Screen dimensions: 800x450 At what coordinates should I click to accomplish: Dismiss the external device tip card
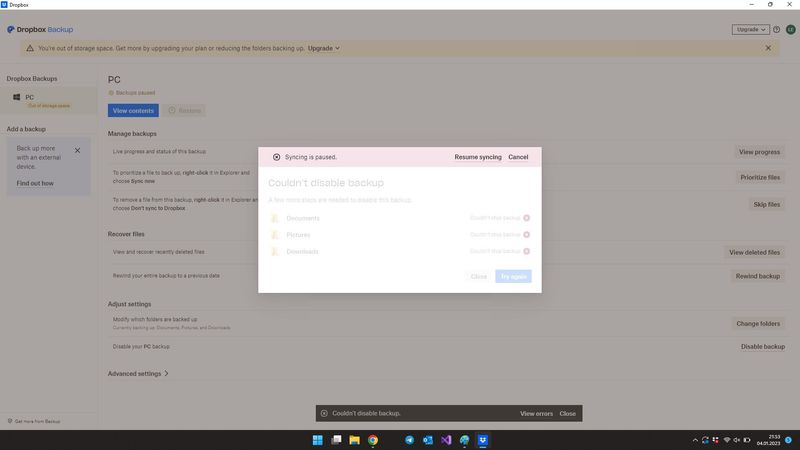[x=78, y=151]
